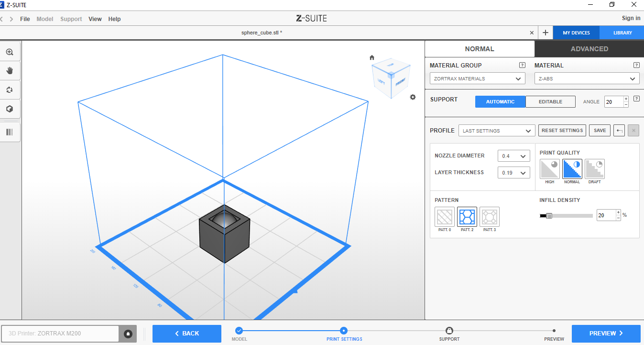Screen dimensions: 644x345
Task: Switch the 3D view mode cube icon
Action: coord(10,109)
